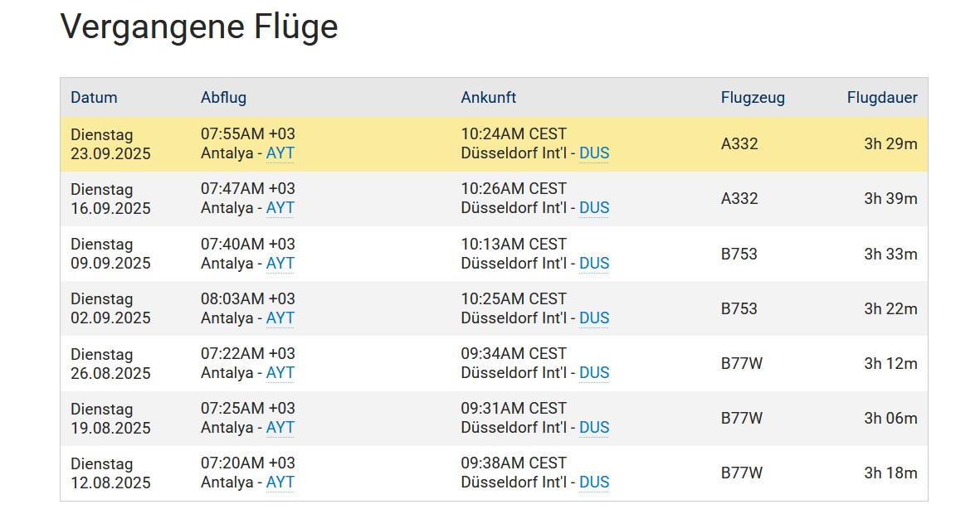Viewport: 980px width, 514px height.
Task: Click the Flugzeug column header
Action: (x=753, y=98)
